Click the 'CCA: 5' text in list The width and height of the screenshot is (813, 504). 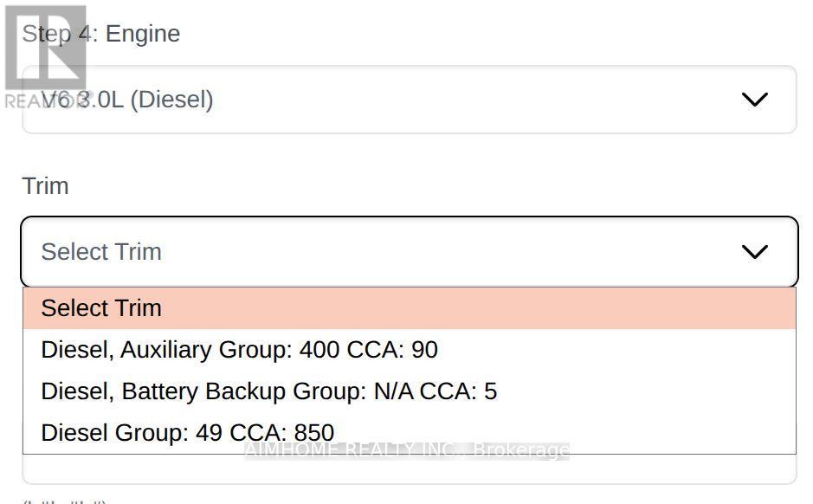458,391
